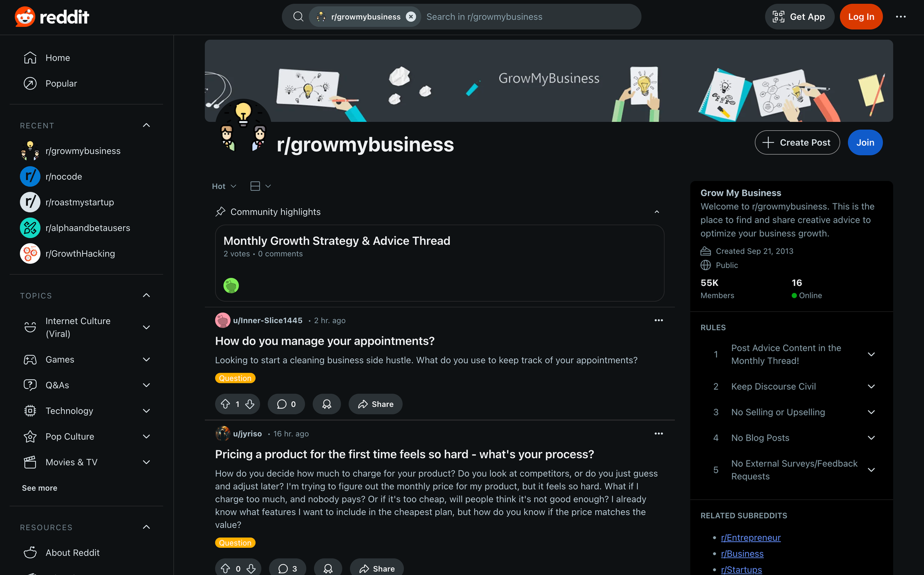Downvote the appointments post

pos(250,404)
